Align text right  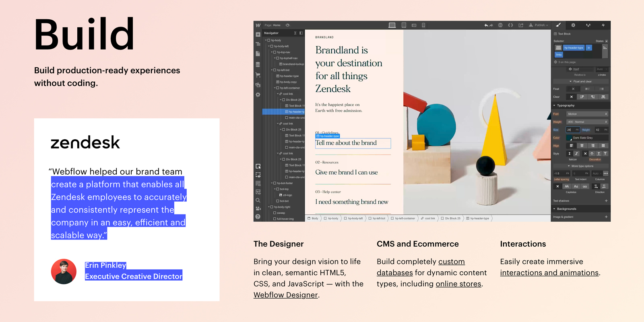pos(592,146)
